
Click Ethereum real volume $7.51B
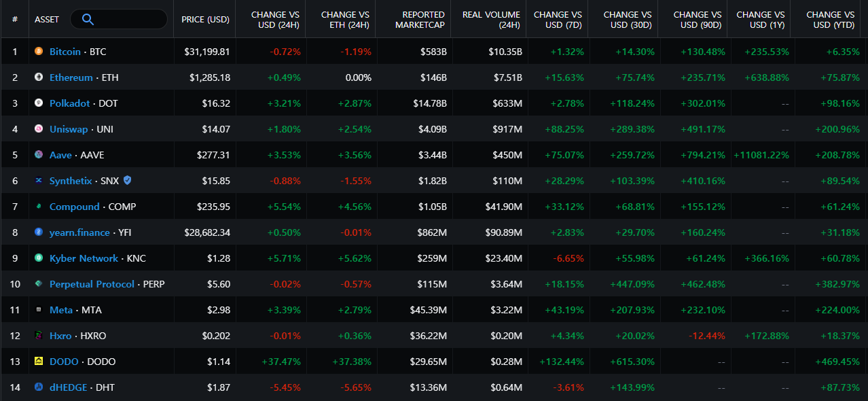[507, 77]
